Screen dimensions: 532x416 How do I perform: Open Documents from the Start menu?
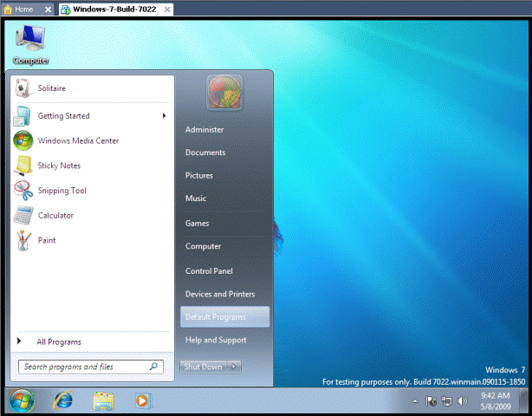click(x=205, y=153)
